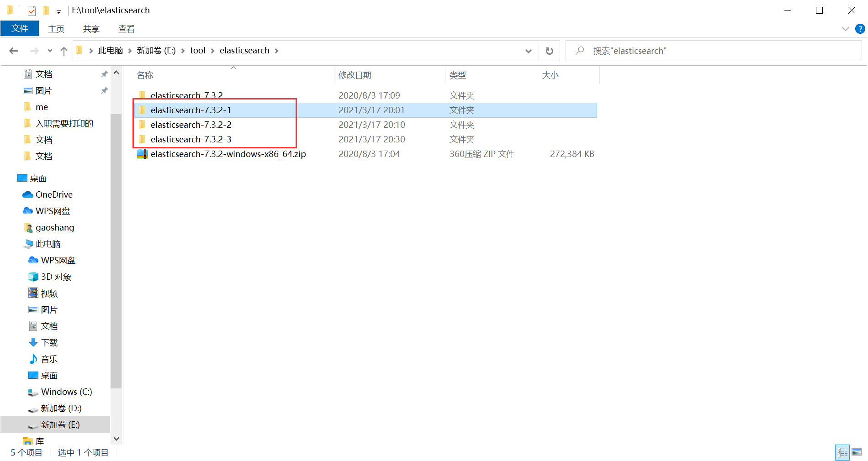
Task: Open 下载 in navigation pane
Action: pyautogui.click(x=49, y=342)
